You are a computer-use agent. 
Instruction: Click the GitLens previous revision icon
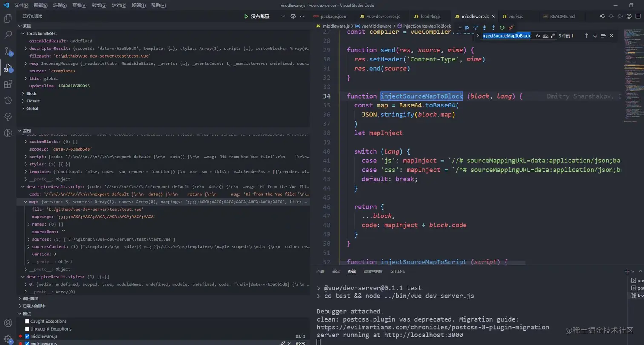(x=602, y=17)
